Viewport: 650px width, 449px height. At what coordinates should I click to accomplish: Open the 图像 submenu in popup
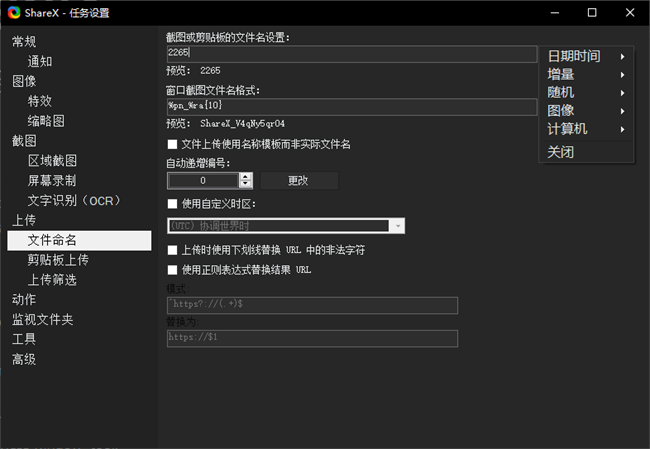[x=586, y=110]
